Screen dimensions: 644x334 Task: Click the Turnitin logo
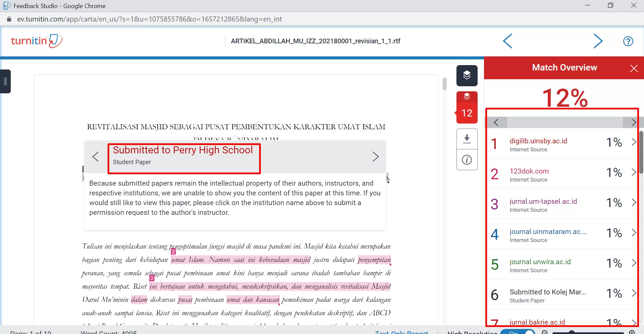(36, 41)
